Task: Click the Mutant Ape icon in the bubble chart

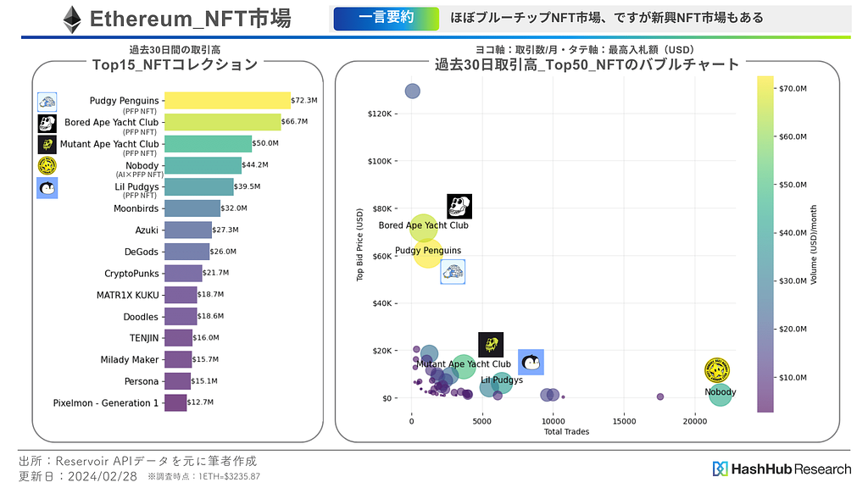Action: pos(491,345)
